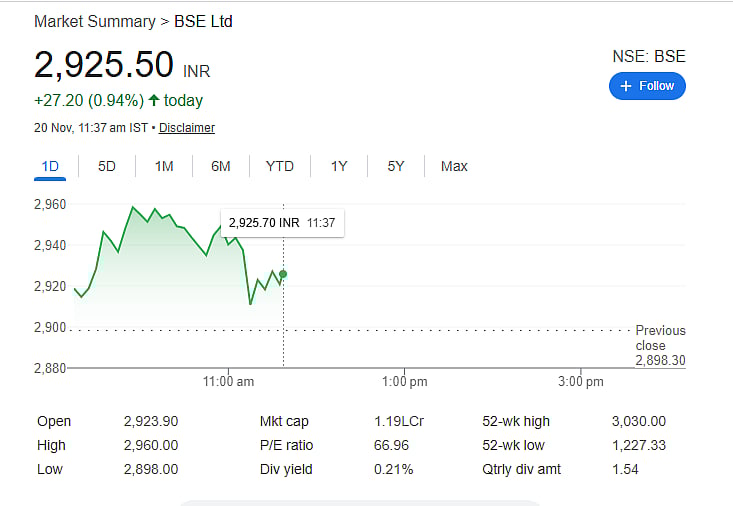733x506 pixels.
Task: Click the Previous close label
Action: point(660,338)
